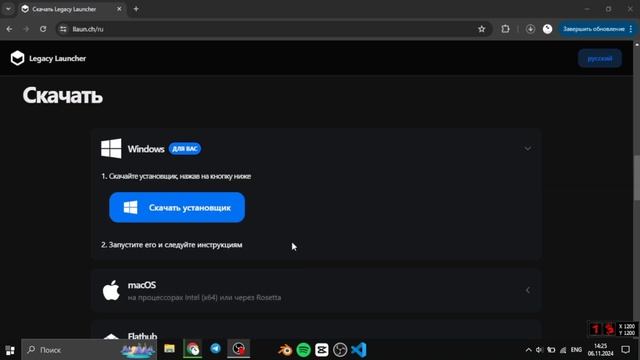
Task: Download the Windows installer with Скачать установщик
Action: point(177,207)
